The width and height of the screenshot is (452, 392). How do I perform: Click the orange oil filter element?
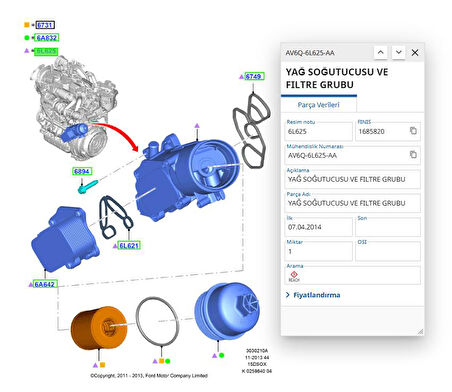click(x=99, y=328)
